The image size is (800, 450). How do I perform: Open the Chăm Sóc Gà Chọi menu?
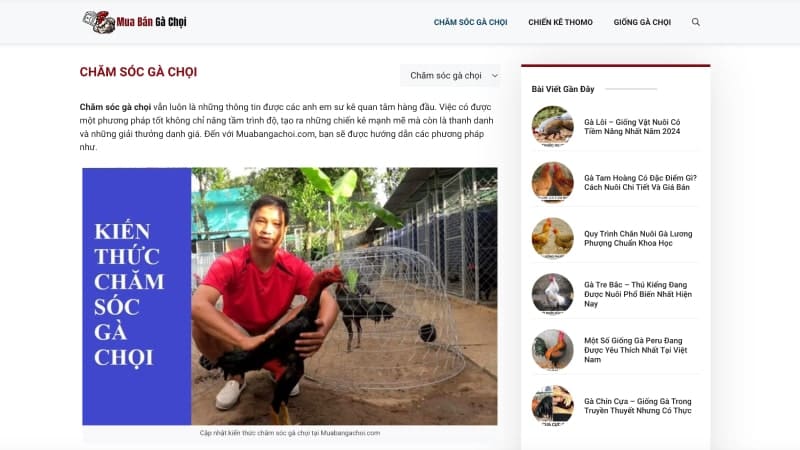click(x=470, y=22)
